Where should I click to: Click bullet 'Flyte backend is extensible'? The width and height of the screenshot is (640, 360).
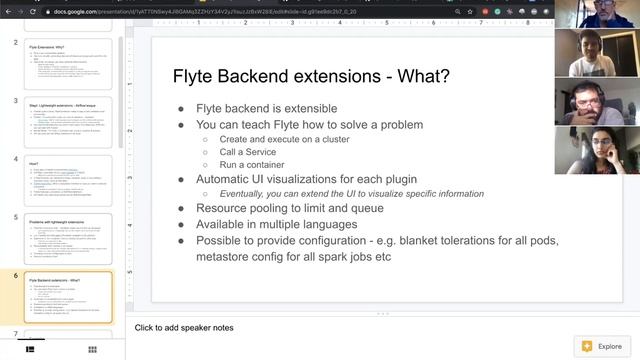(x=267, y=109)
